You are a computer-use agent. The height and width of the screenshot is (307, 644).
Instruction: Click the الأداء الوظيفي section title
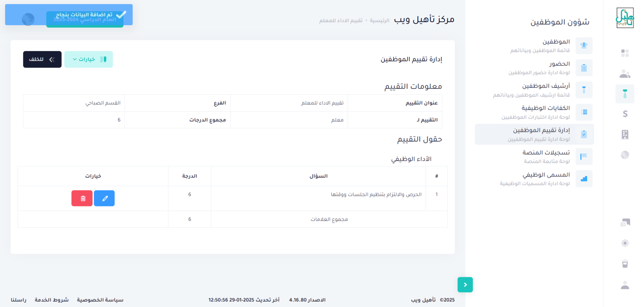pos(411,159)
